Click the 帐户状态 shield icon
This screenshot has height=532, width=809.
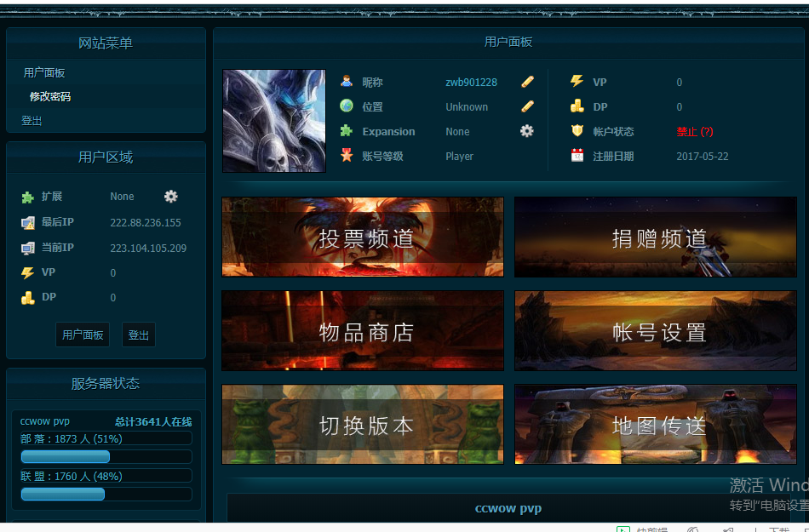pyautogui.click(x=578, y=130)
